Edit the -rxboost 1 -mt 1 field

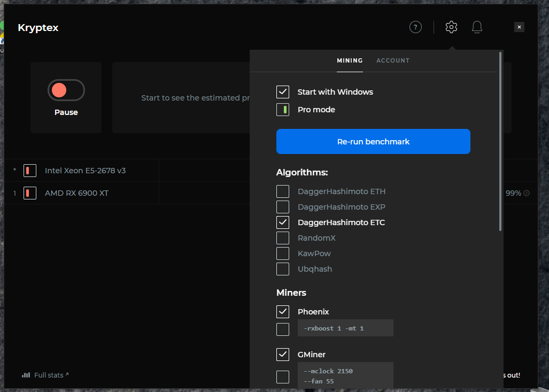pyautogui.click(x=345, y=328)
